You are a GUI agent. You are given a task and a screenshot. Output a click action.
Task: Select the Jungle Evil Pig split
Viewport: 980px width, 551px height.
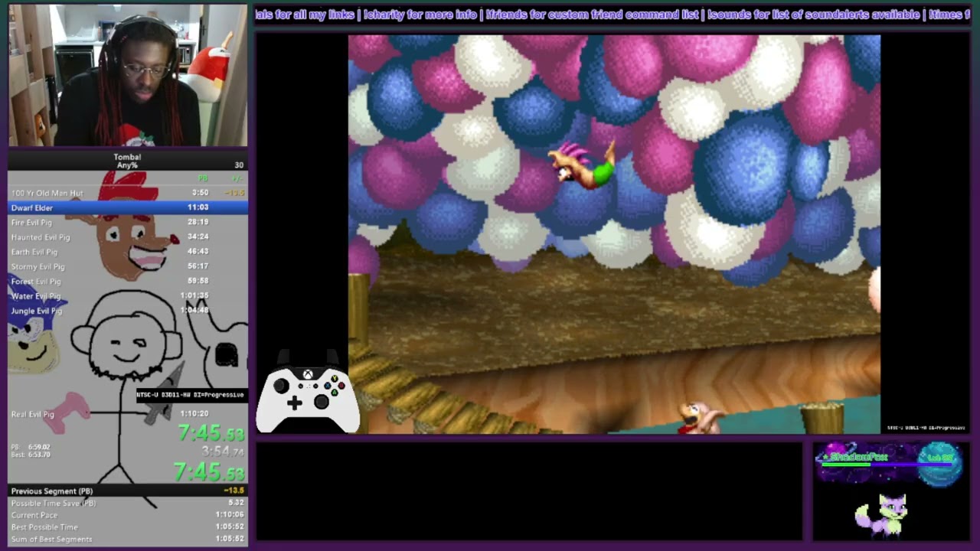pyautogui.click(x=128, y=311)
